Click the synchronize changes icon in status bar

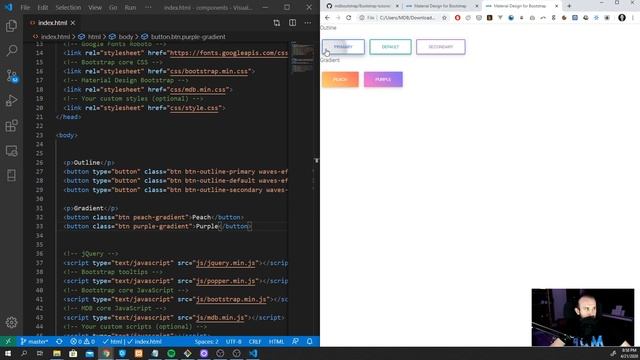point(60,342)
